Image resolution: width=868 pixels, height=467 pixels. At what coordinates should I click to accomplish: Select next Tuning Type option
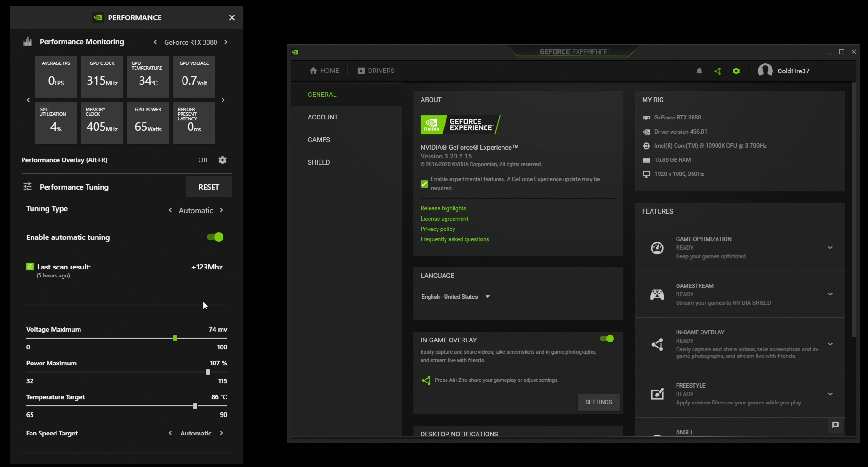coord(221,210)
